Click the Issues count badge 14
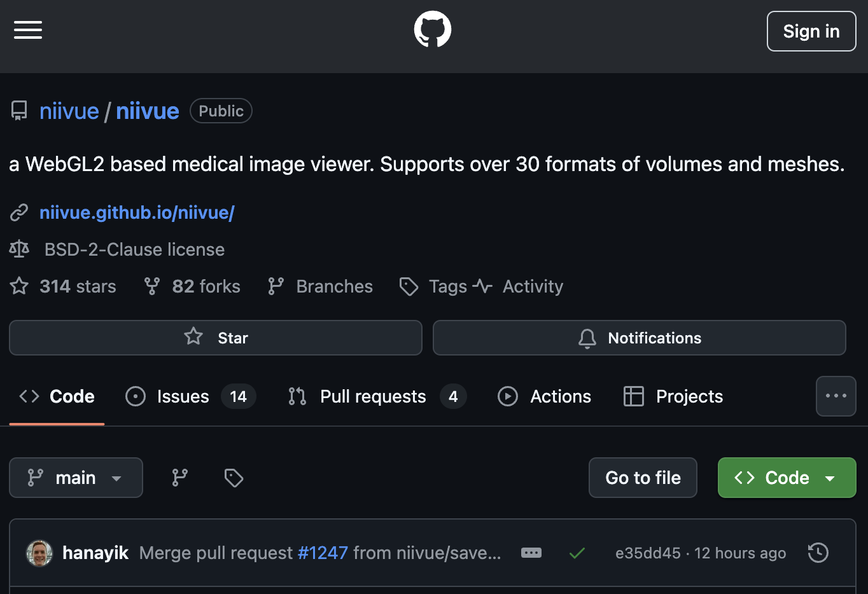This screenshot has width=868, height=594. click(238, 396)
